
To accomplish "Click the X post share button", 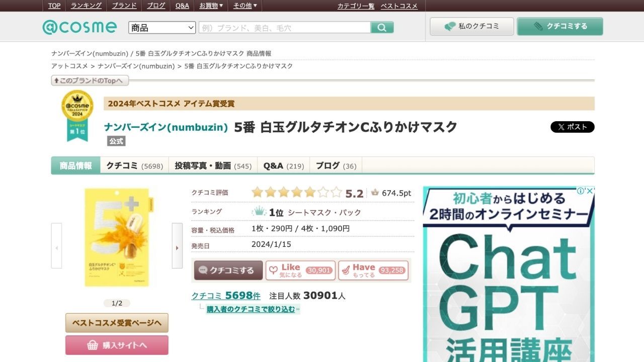I will pos(572,127).
